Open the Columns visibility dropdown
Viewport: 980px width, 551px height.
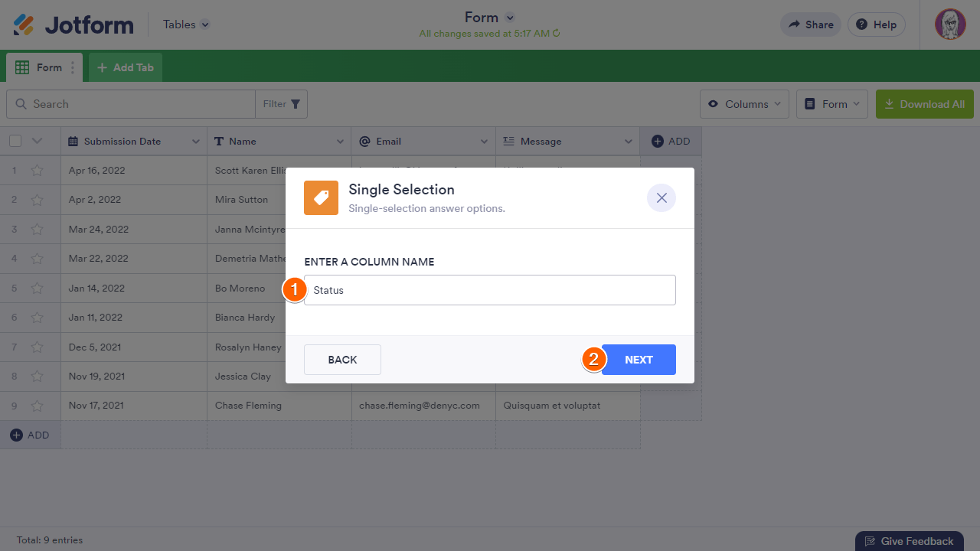point(744,104)
